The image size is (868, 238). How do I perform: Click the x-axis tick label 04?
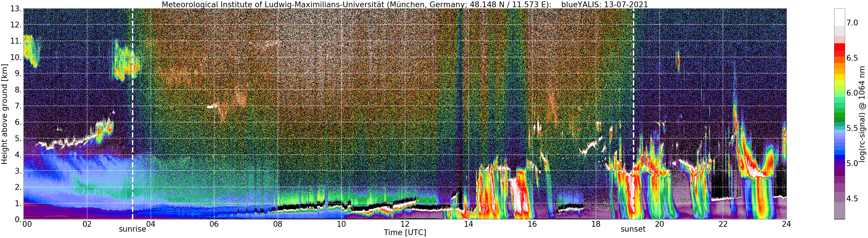pyautogui.click(x=151, y=224)
